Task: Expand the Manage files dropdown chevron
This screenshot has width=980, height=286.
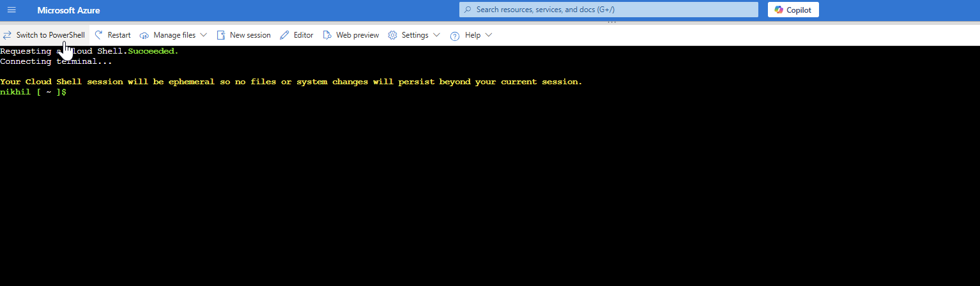Action: (x=204, y=35)
